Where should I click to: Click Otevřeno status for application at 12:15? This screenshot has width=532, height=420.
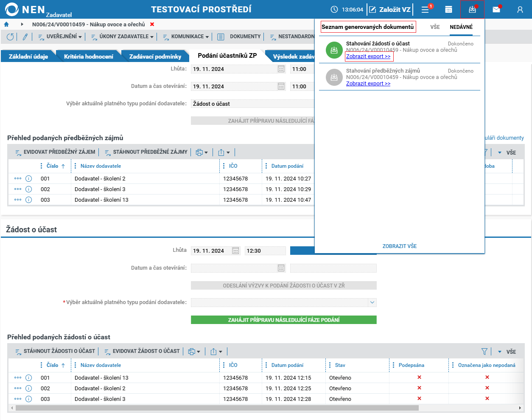pyautogui.click(x=340, y=378)
